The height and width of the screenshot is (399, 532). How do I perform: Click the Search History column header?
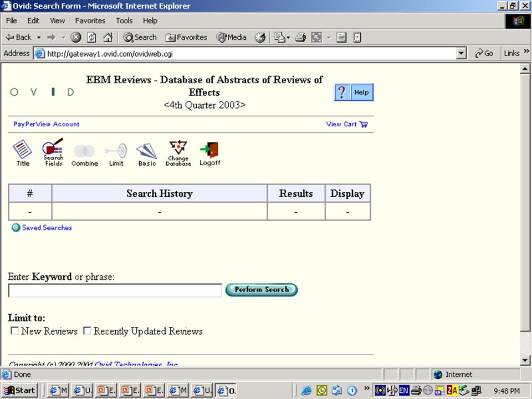tap(160, 193)
